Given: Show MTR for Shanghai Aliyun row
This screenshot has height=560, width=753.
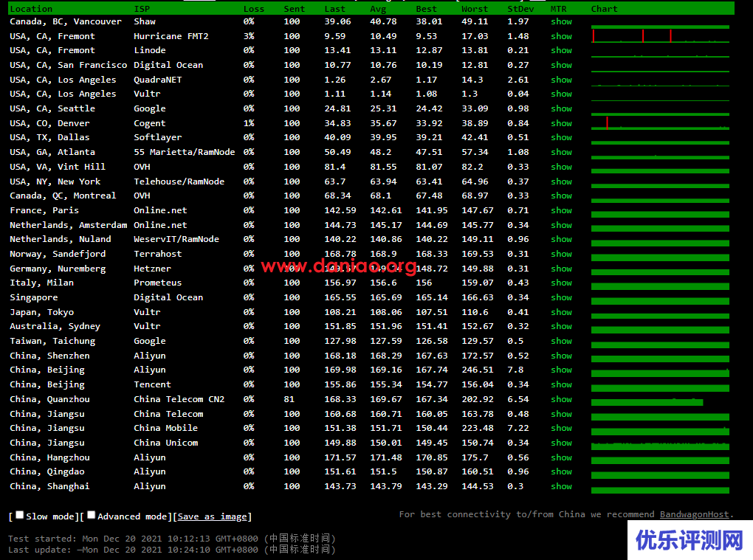Looking at the screenshot, I should [x=561, y=486].
